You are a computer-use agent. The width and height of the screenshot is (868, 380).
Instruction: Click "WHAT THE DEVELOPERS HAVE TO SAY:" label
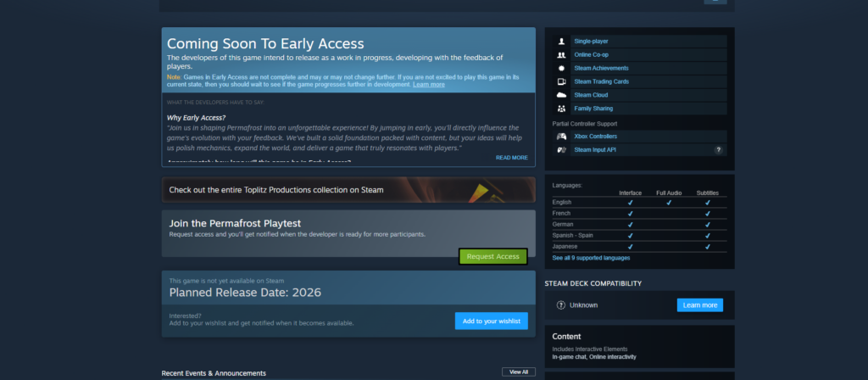tap(215, 103)
